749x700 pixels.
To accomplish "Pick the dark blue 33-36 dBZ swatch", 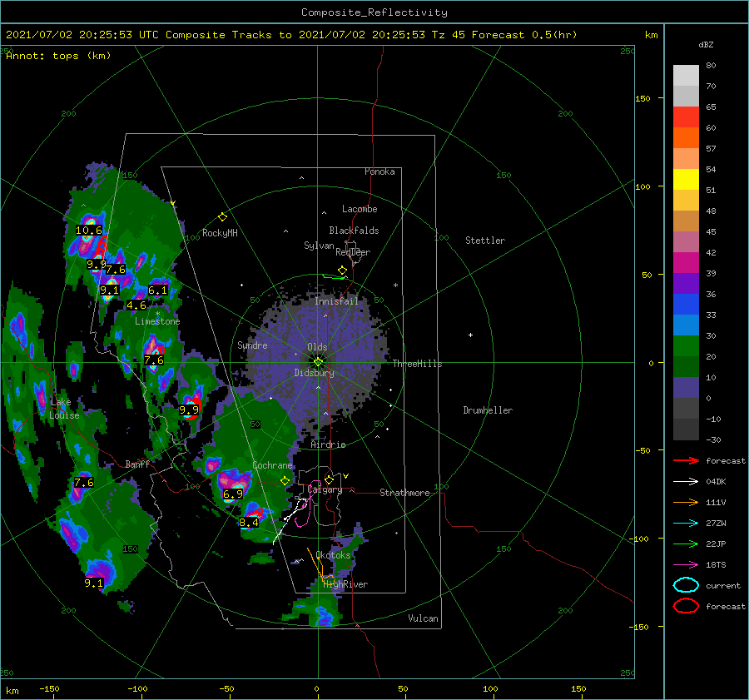I will point(686,304).
